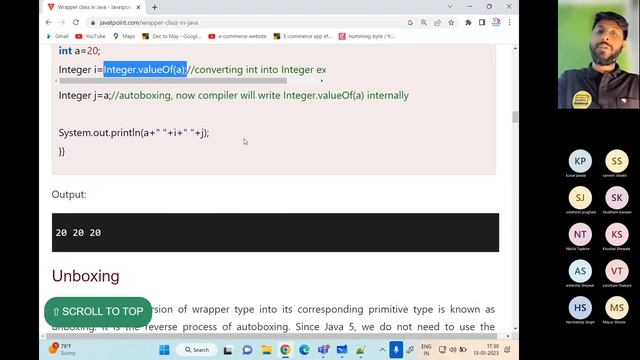Click the page vertical scrollbar thumb
The image size is (640, 360).
pos(515,117)
